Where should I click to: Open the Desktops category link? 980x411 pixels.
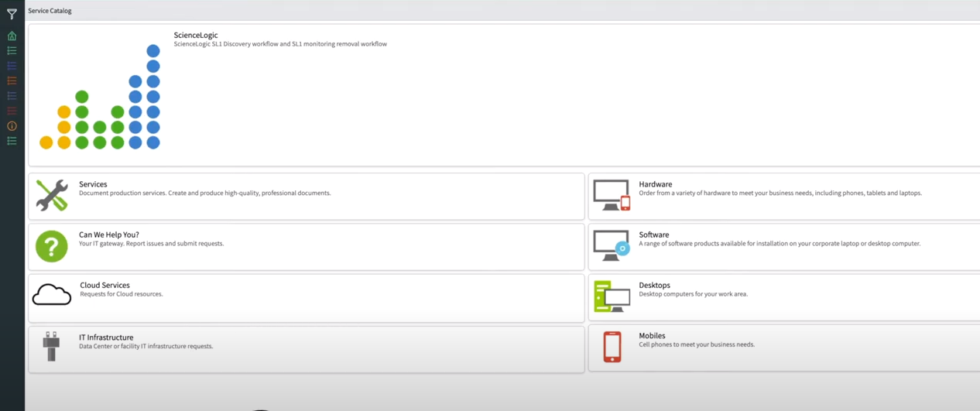[655, 285]
